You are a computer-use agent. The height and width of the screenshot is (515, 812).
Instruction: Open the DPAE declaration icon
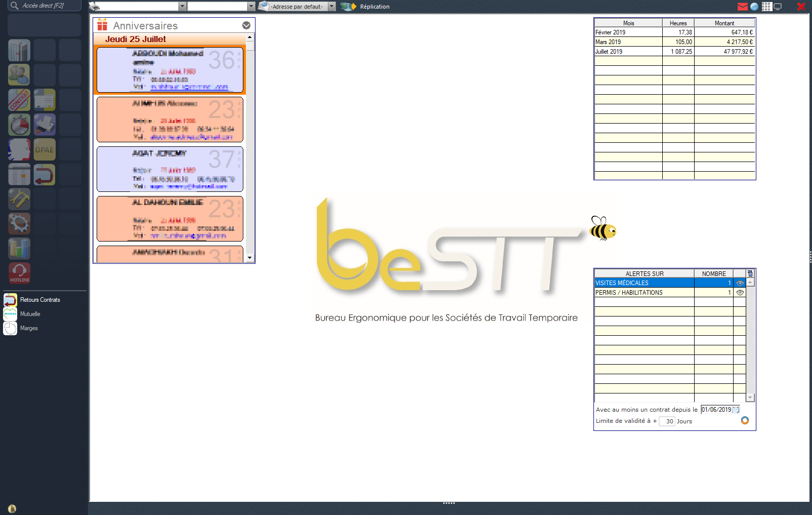point(45,150)
